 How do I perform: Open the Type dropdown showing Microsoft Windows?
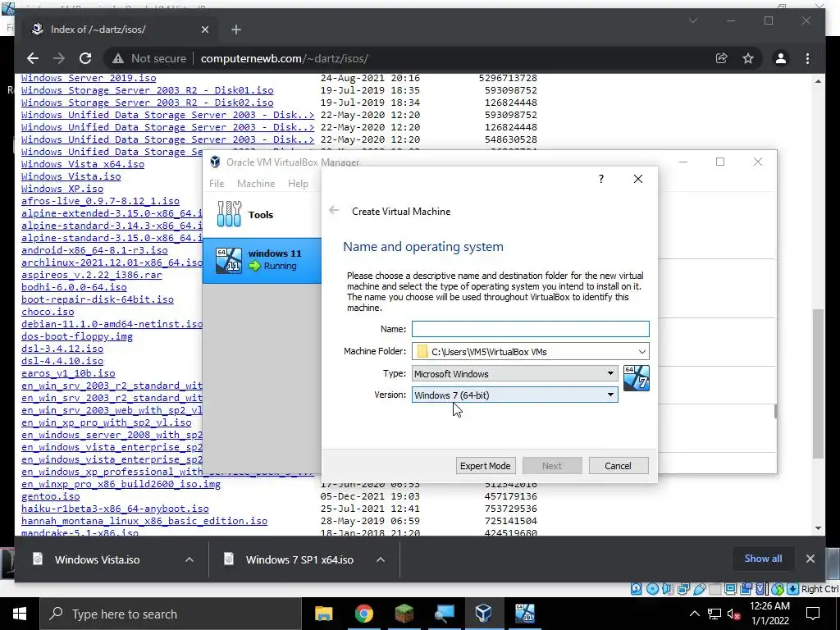tap(515, 373)
